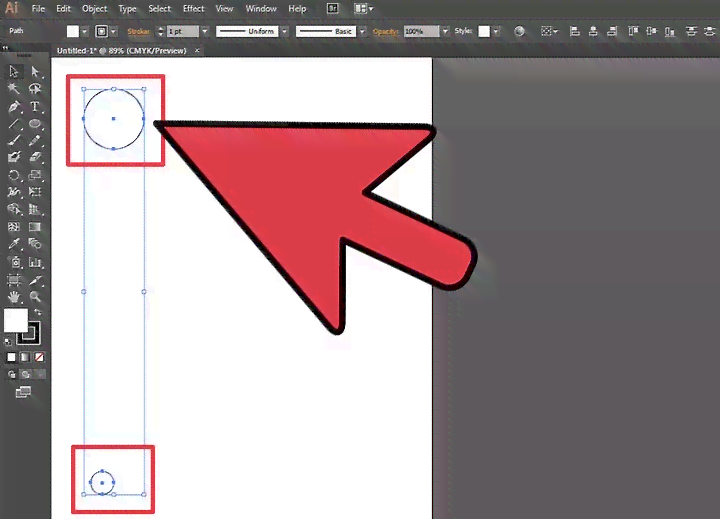Open the File menu
This screenshot has height=519, width=720.
pos(38,9)
